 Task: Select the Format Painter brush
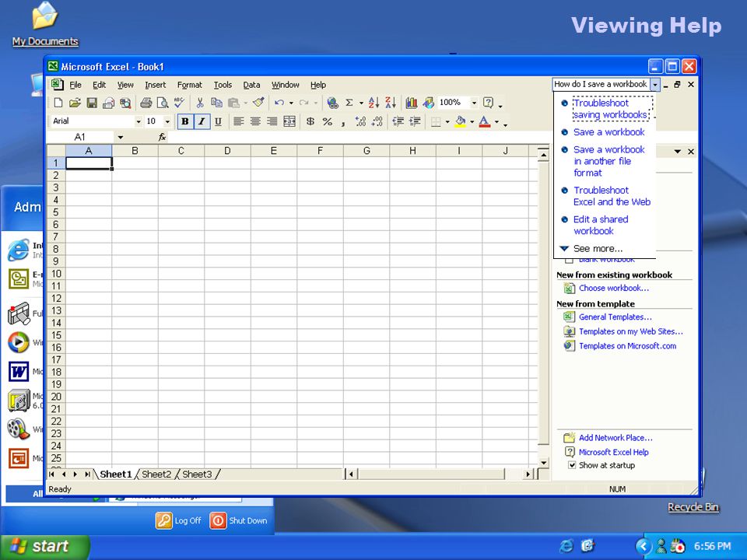[258, 103]
